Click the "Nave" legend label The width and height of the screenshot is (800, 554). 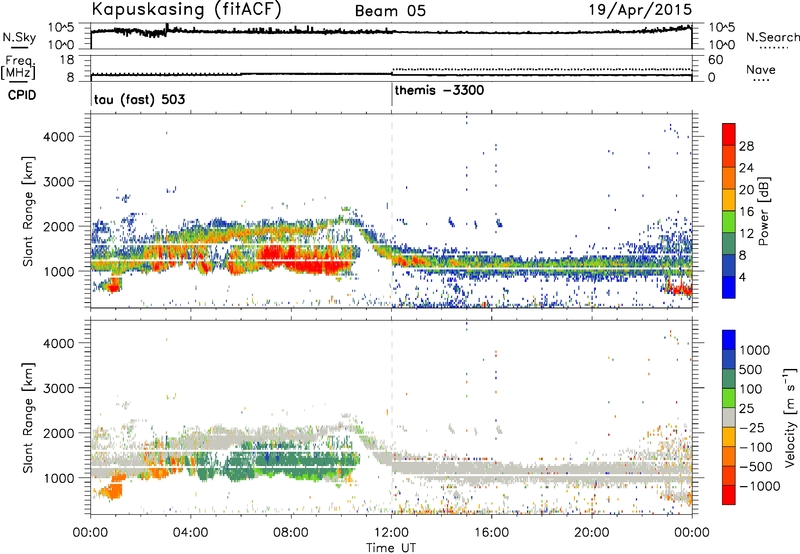[x=761, y=70]
